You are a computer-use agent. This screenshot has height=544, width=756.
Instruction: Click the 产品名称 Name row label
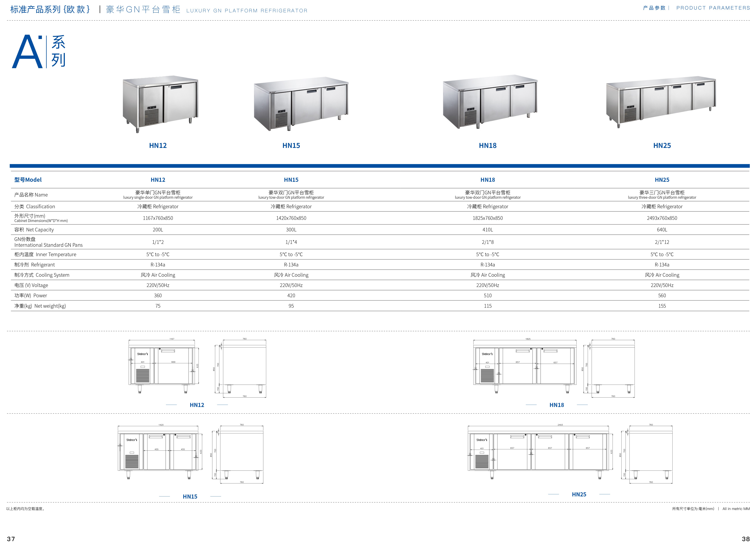[31, 195]
